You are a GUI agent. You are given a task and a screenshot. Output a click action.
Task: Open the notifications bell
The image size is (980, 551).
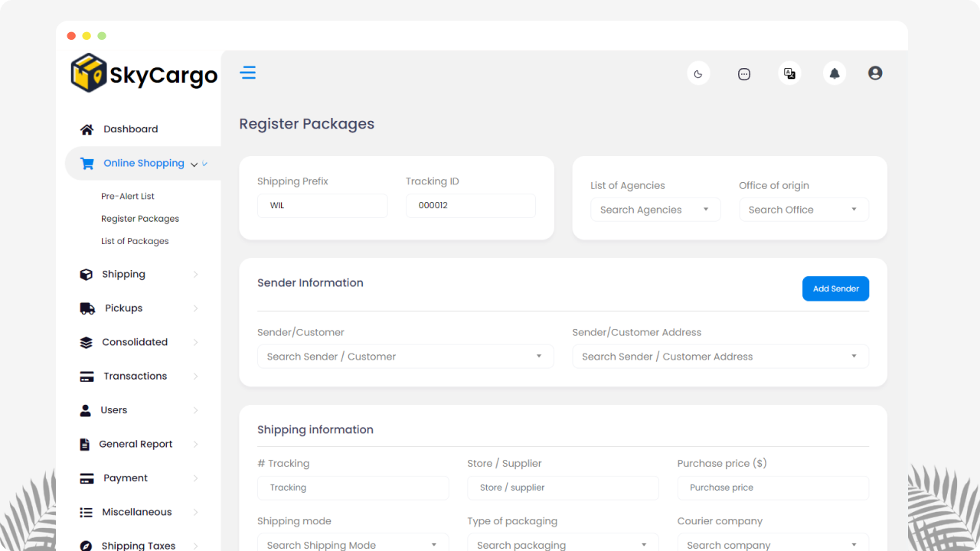835,73
